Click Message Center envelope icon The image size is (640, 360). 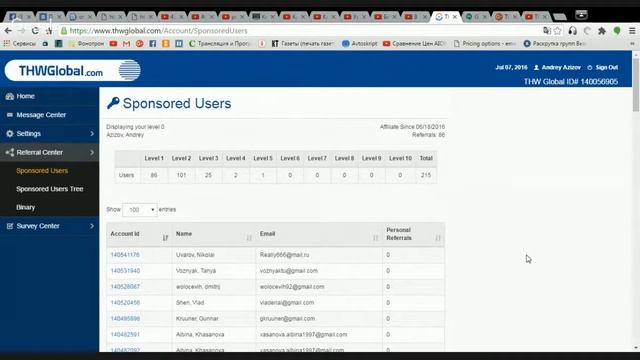pos(9,115)
